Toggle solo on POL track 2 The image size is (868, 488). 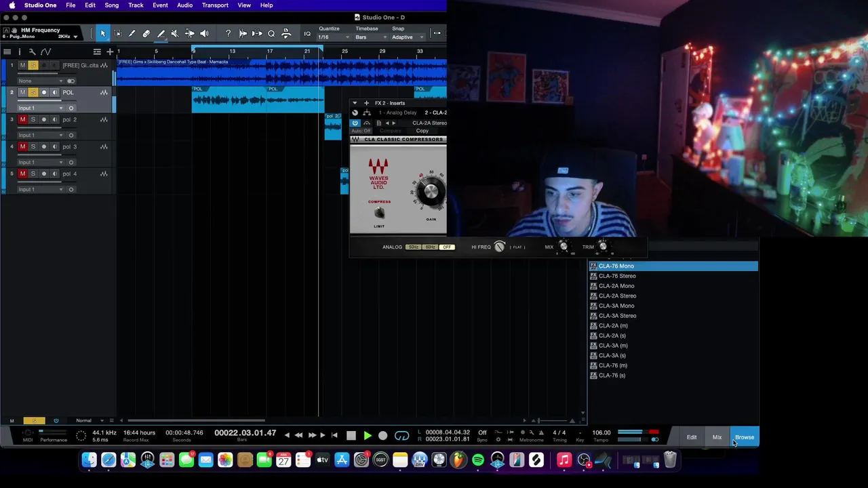(33, 92)
